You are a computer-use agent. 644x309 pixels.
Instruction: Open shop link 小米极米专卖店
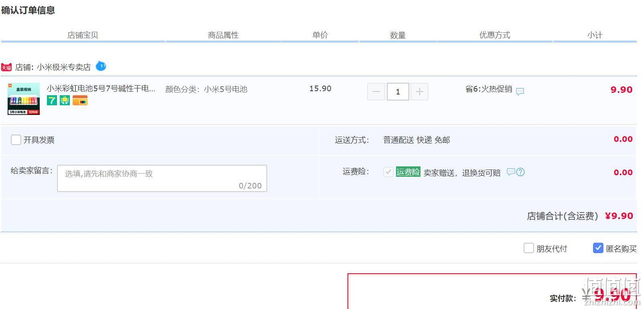coord(64,67)
